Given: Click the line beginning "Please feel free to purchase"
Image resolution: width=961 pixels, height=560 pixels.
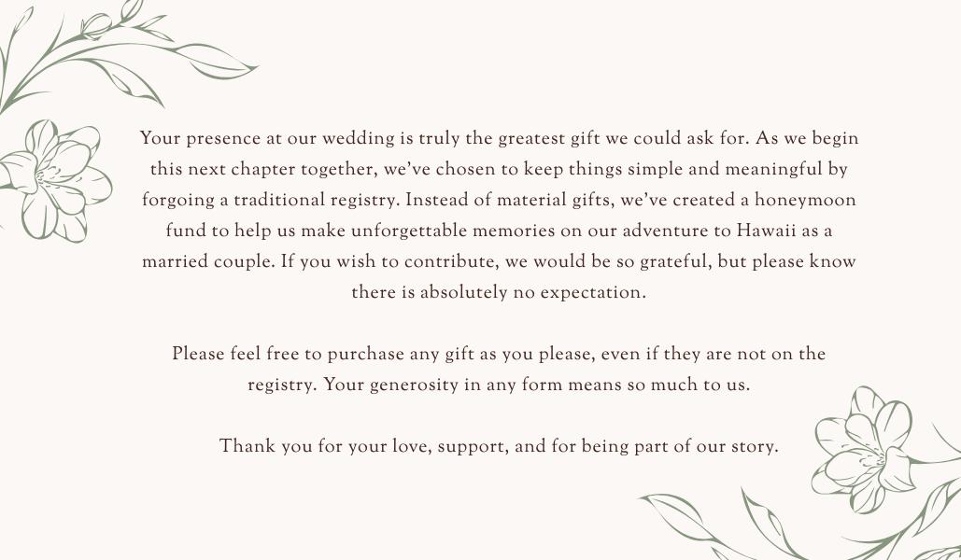Looking at the screenshot, I should [x=499, y=354].
